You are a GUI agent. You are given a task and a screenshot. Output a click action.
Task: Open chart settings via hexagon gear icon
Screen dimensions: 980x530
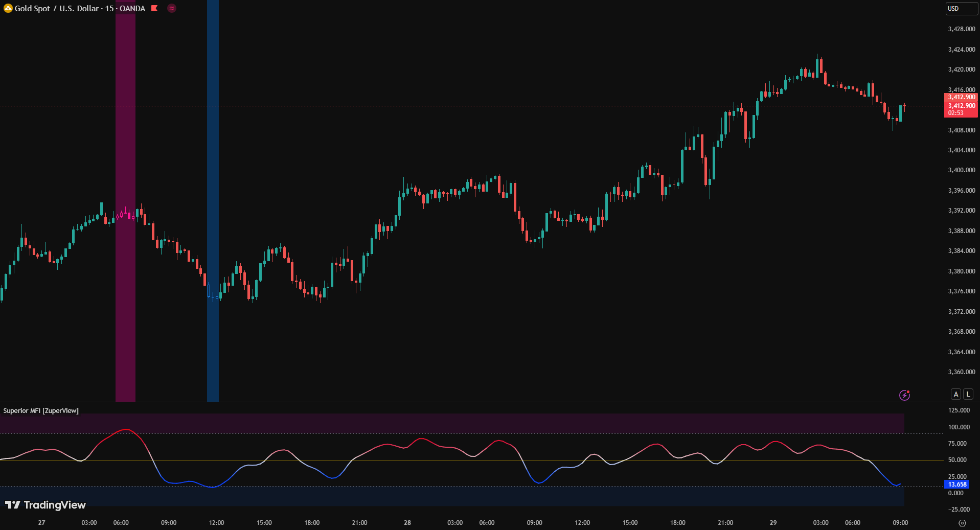click(x=962, y=523)
